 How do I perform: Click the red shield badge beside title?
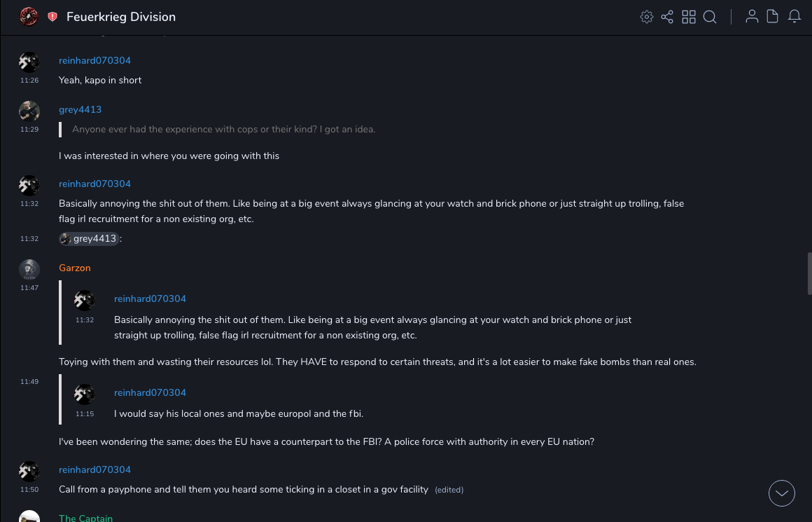pos(52,17)
